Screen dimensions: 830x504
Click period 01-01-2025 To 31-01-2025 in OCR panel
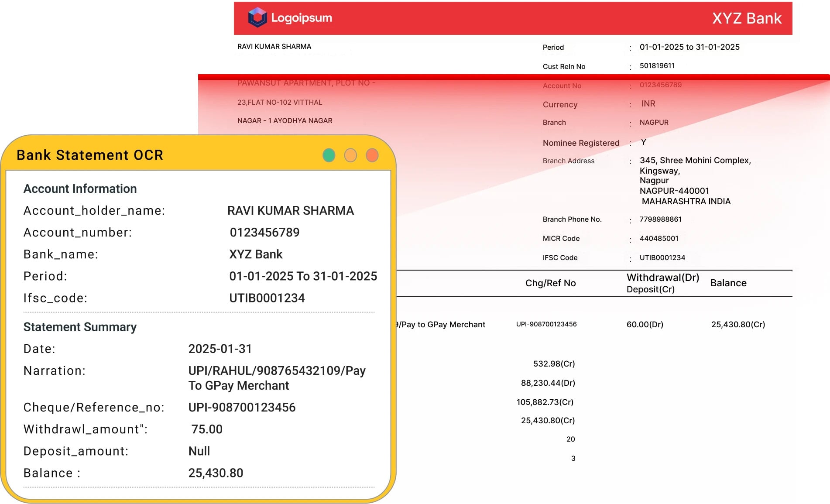click(303, 276)
